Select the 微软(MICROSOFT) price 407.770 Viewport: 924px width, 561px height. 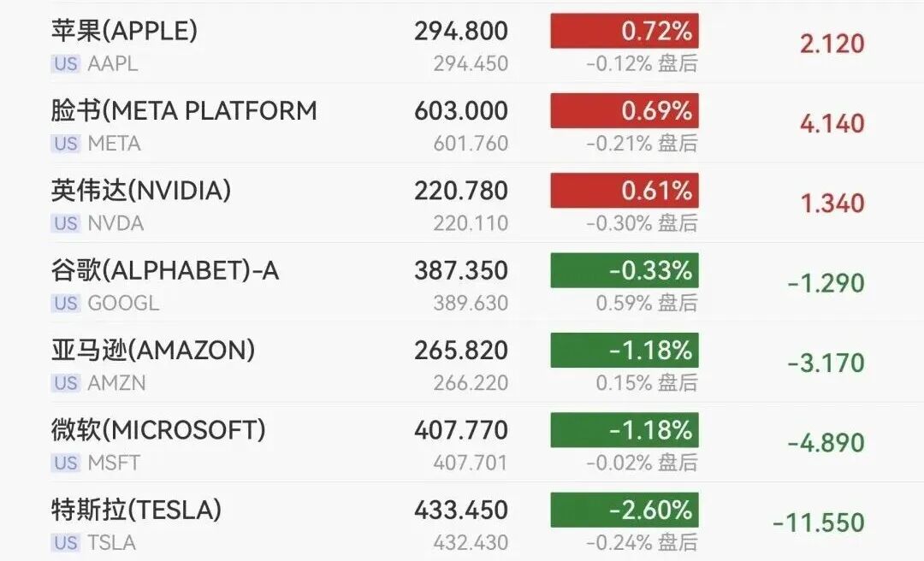461,430
